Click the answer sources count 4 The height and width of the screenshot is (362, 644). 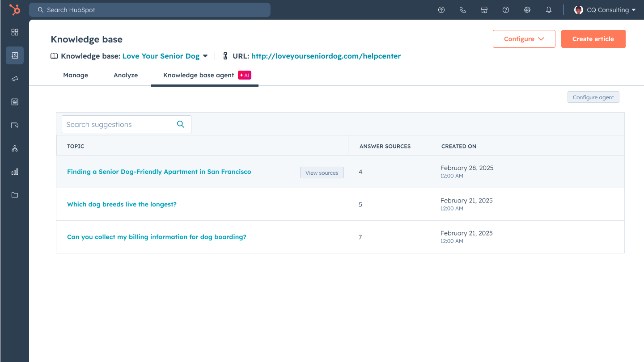click(360, 172)
